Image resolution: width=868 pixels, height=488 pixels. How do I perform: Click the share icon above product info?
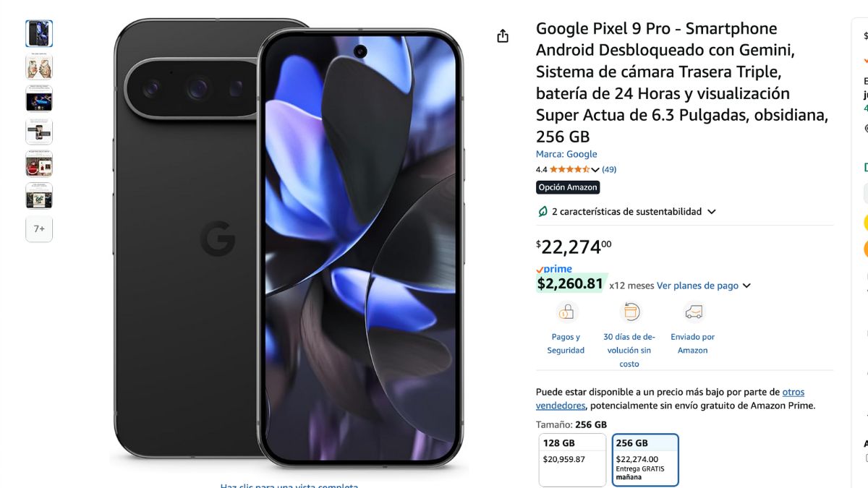(503, 36)
